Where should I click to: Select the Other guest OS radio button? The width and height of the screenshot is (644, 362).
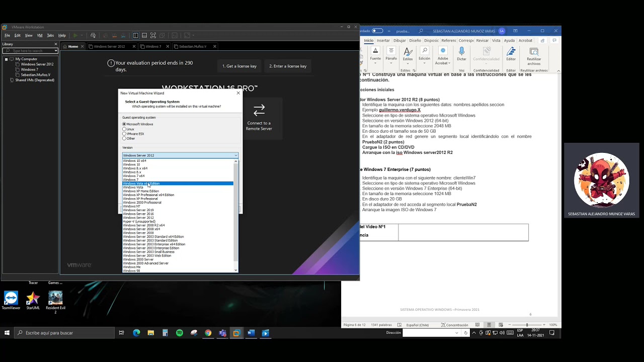[124, 138]
